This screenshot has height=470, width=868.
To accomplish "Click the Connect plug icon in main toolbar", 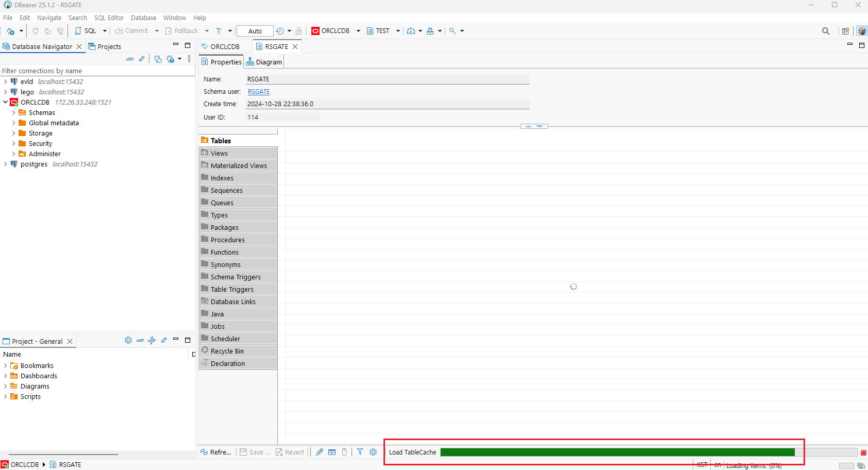I will 36,31.
